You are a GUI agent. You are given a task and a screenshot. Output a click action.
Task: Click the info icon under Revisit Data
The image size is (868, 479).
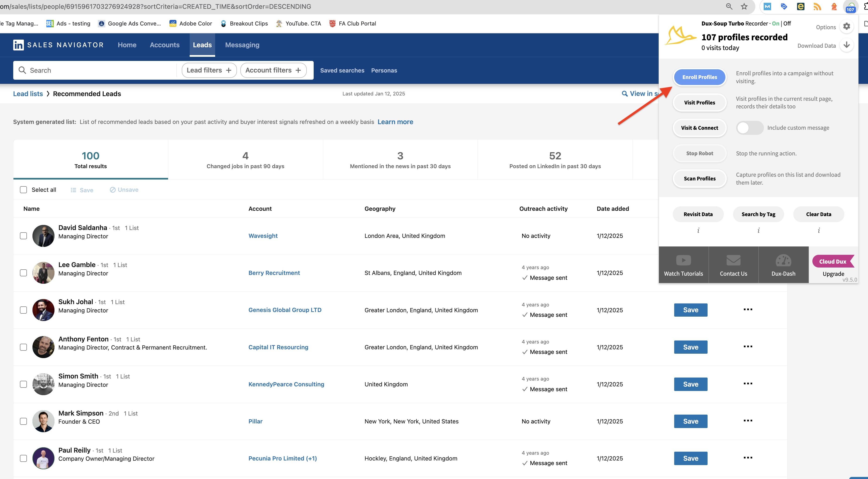(698, 230)
